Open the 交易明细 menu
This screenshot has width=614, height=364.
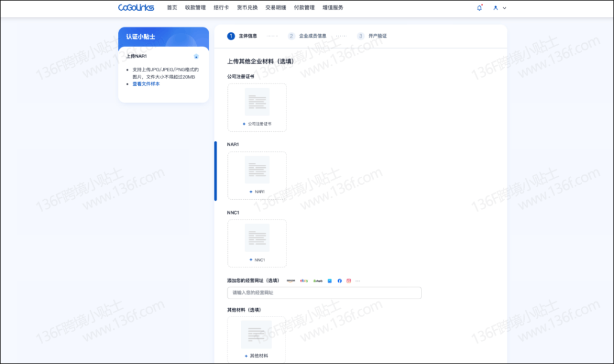coord(276,7)
